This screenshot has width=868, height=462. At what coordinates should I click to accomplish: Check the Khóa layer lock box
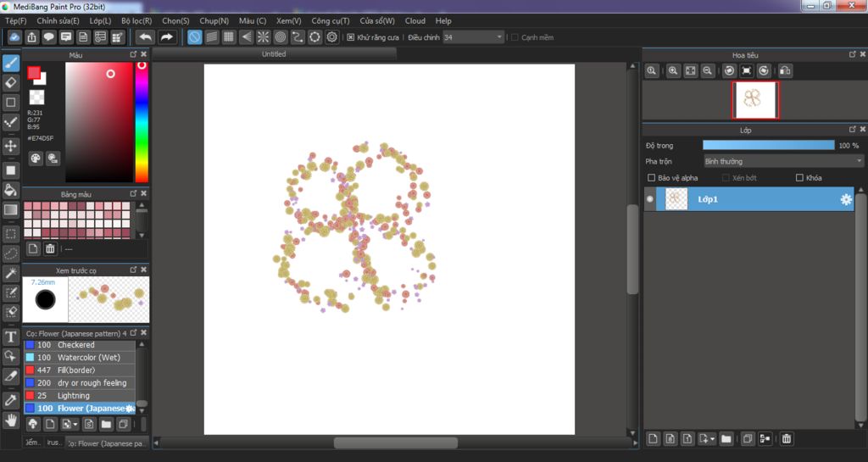(799, 178)
